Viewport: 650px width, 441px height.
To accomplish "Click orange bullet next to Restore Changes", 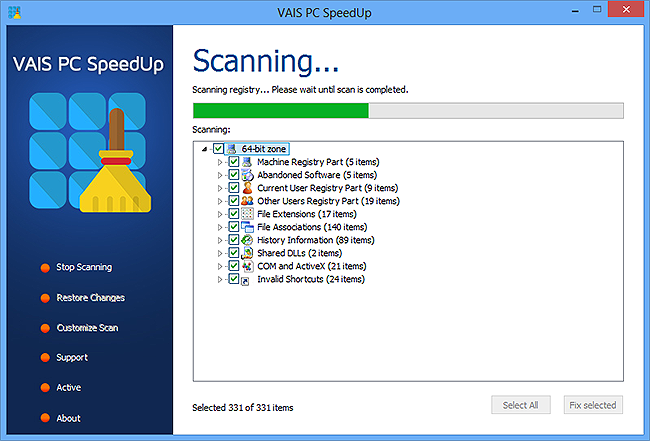I will [x=45, y=298].
